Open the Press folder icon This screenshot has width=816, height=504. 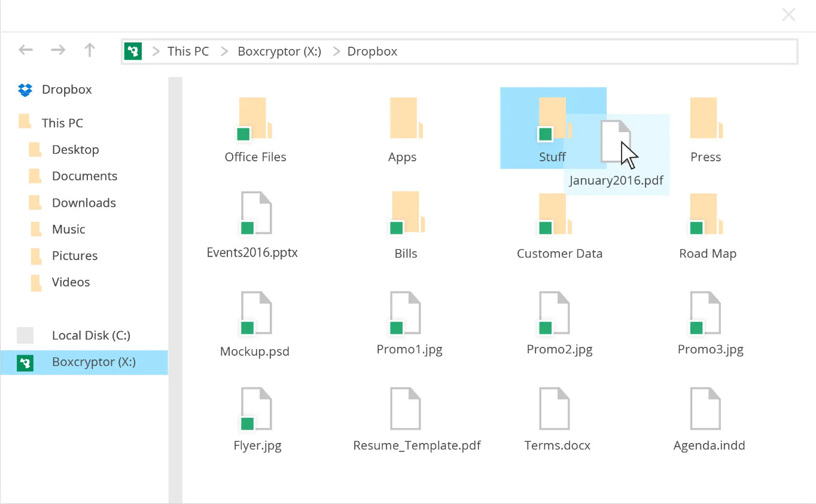click(707, 118)
